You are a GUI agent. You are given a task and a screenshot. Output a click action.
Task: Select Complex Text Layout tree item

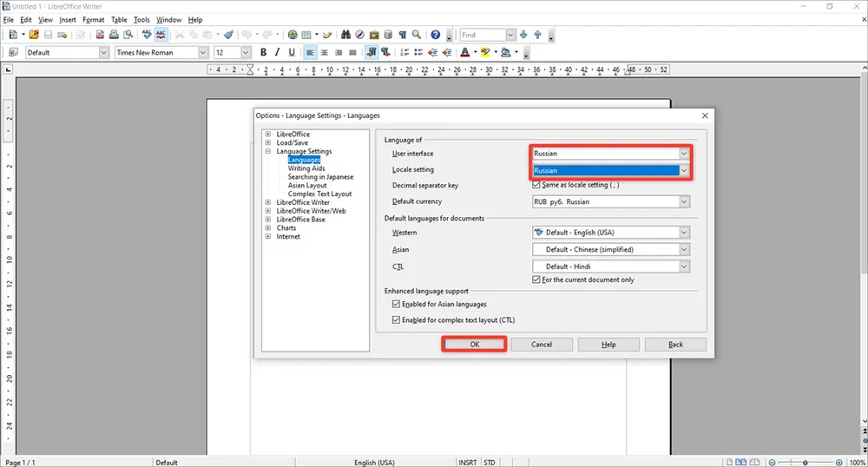coord(319,194)
